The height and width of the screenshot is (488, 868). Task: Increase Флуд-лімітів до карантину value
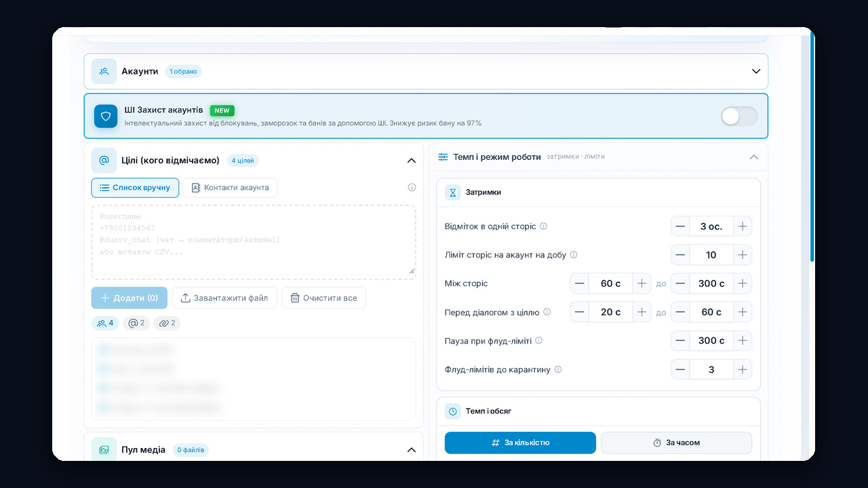(743, 369)
